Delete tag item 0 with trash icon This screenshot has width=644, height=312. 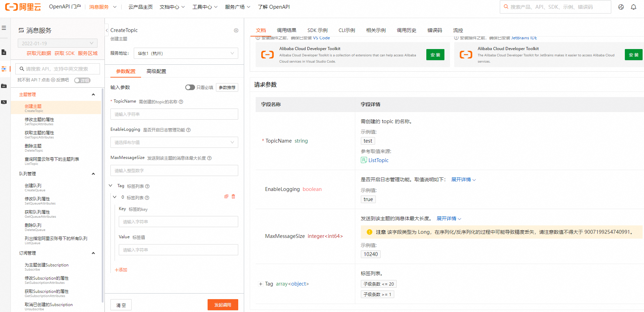click(233, 197)
